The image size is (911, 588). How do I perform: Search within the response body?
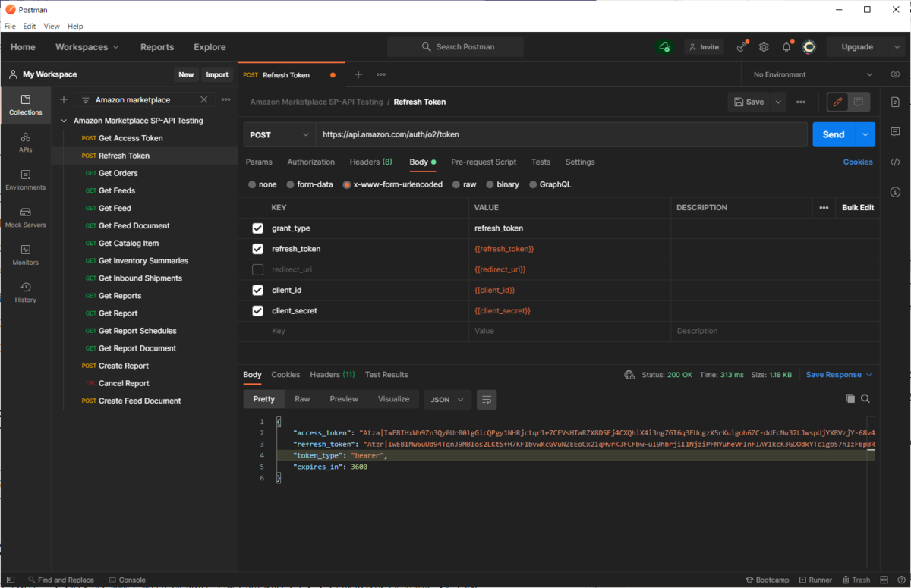pos(865,398)
